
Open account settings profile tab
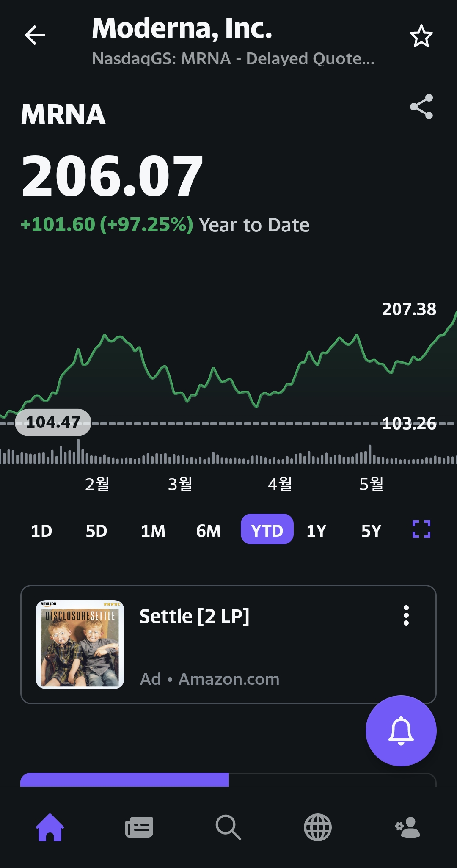click(x=407, y=827)
